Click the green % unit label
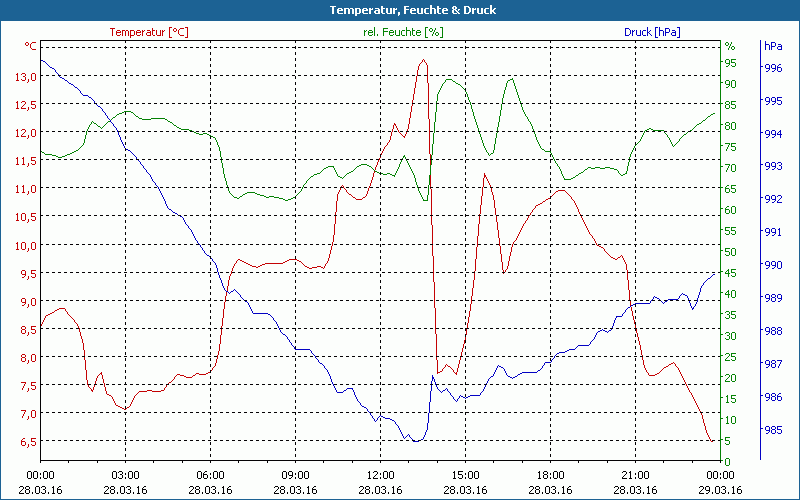Screen dimensions: 800x500 coord(730,46)
